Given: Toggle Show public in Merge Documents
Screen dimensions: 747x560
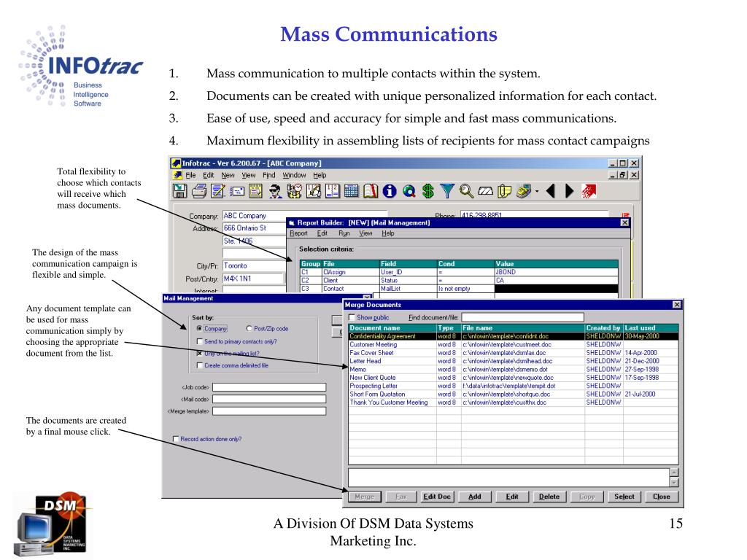Looking at the screenshot, I should (352, 318).
